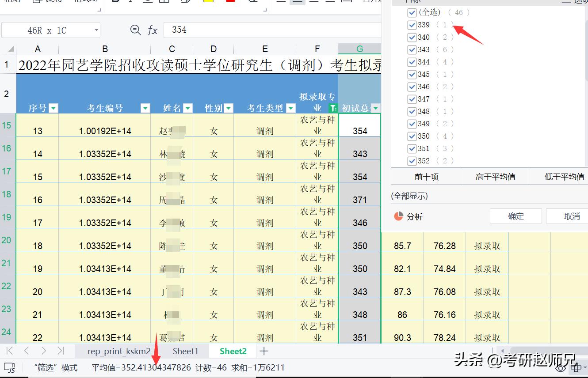Uncheck the 339 filter value

click(x=412, y=25)
